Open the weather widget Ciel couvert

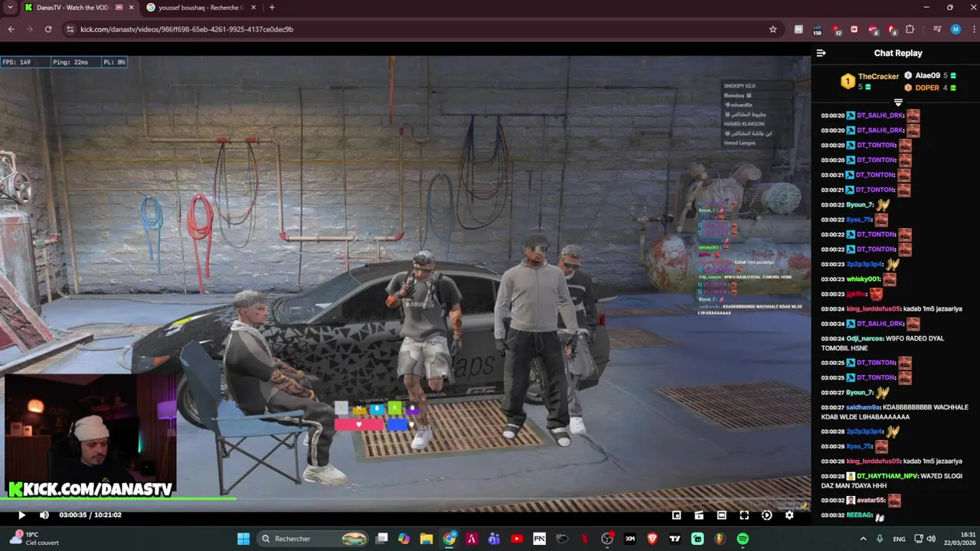pos(34,539)
